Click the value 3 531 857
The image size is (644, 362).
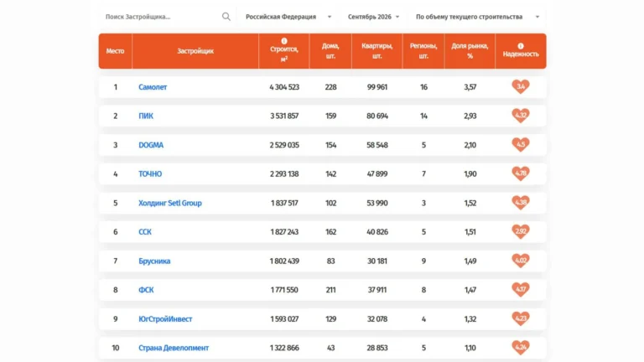point(284,116)
